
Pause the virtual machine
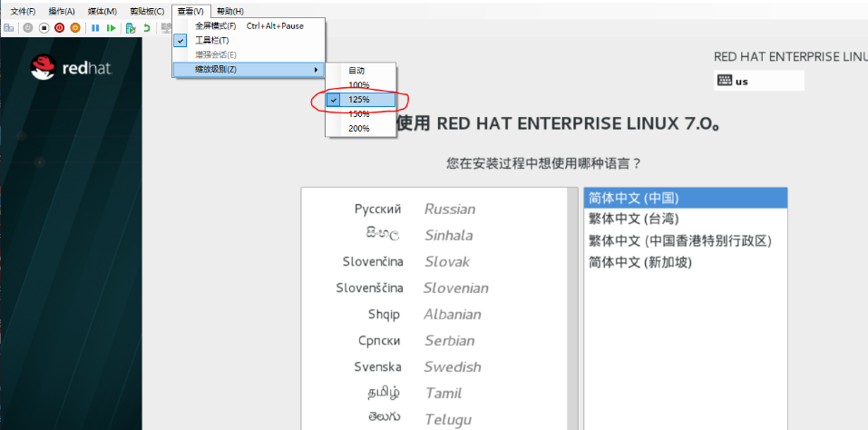coord(95,28)
